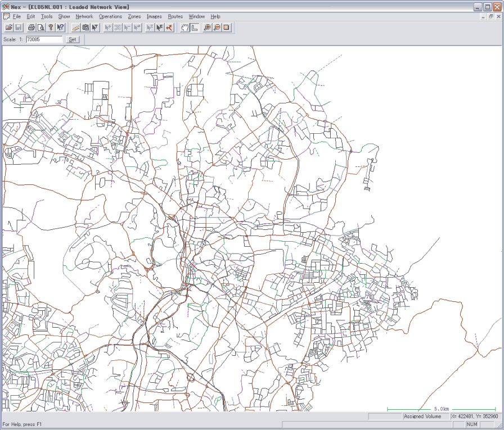The height and width of the screenshot is (430, 504).
Task: Open the Routes menu
Action: [175, 16]
